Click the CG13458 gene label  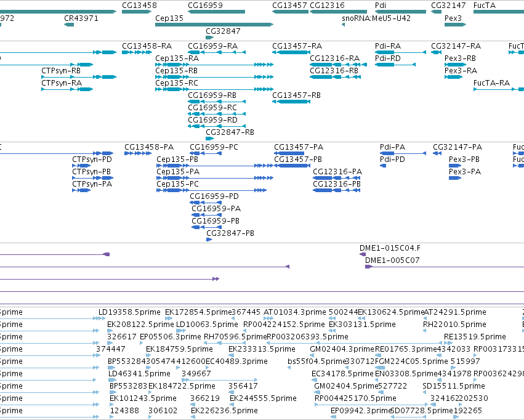[139, 6]
